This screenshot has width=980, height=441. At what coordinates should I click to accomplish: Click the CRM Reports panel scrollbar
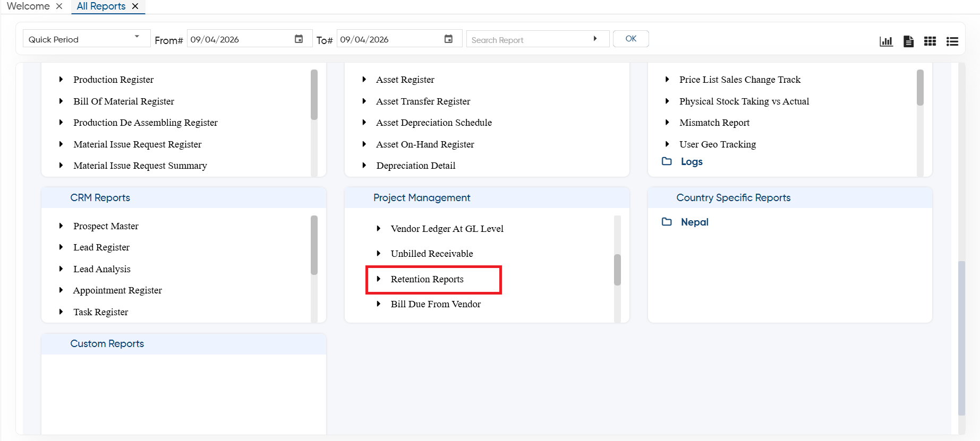point(314,245)
